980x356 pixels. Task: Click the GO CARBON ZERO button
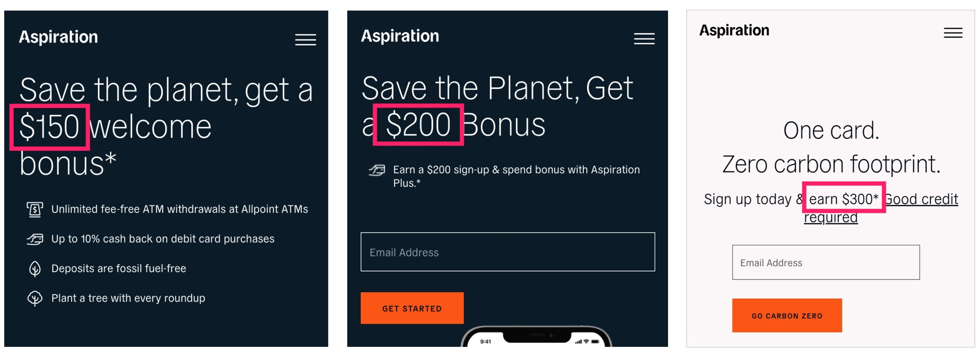786,315
